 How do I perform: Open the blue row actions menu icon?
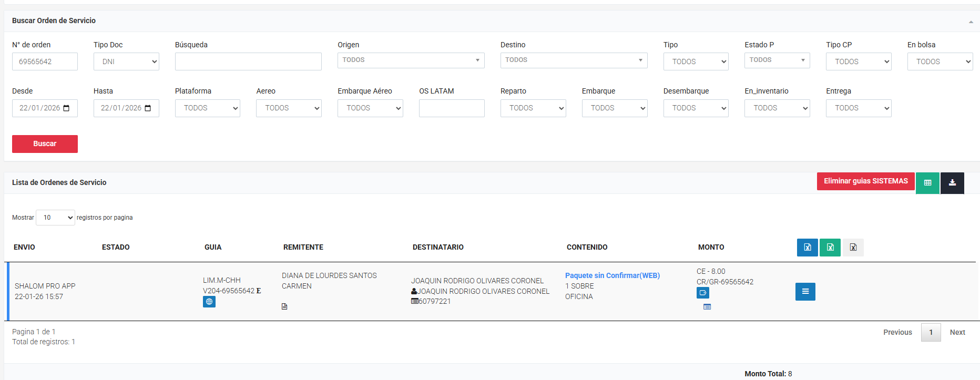(805, 292)
